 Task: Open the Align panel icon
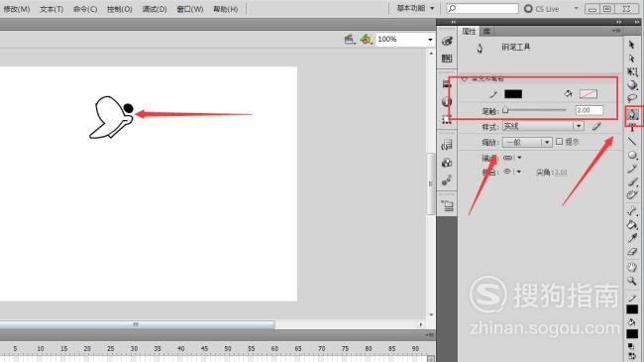click(447, 84)
